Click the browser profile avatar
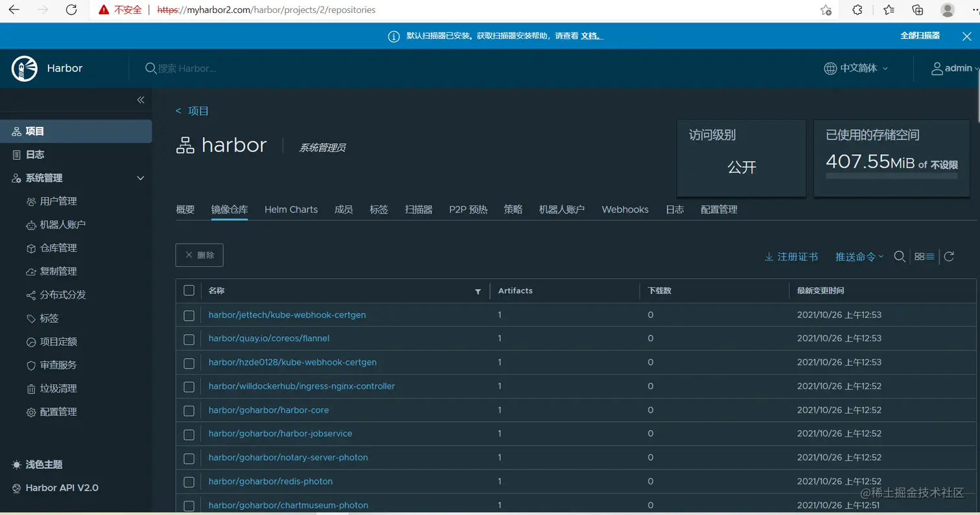The height and width of the screenshot is (515, 980). [948, 10]
